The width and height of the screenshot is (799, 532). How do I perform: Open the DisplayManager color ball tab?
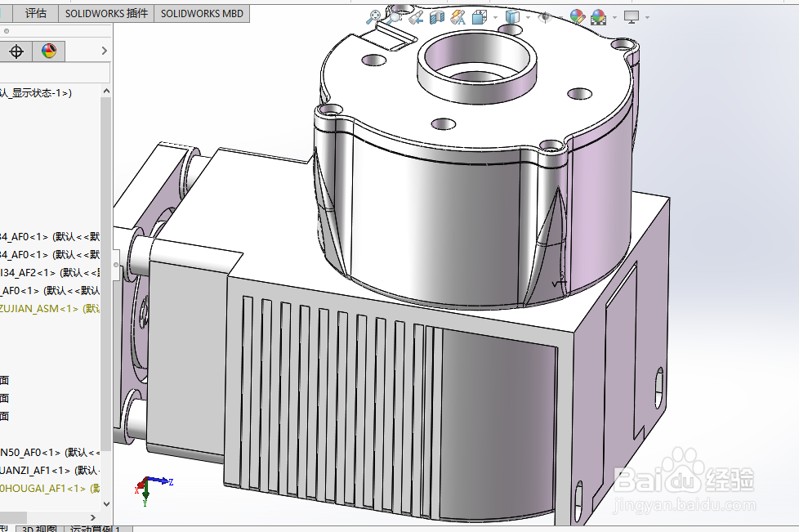click(x=49, y=51)
